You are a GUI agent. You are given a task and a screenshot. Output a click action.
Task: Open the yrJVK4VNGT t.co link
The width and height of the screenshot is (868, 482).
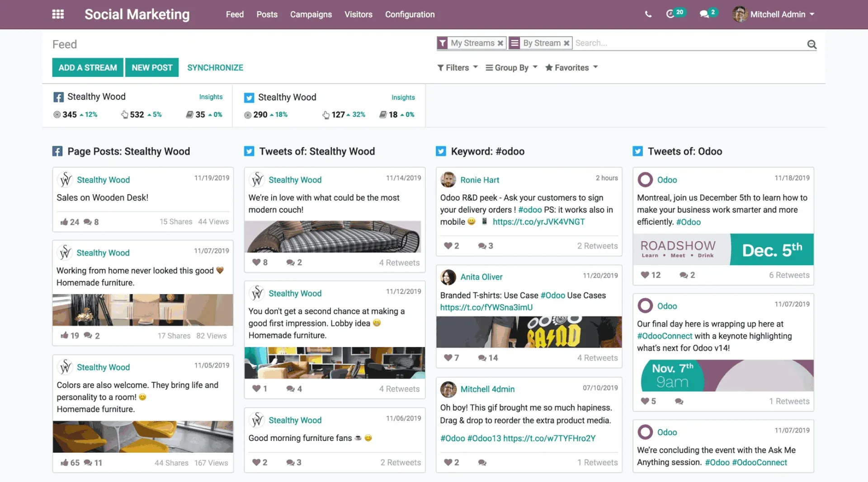pyautogui.click(x=538, y=222)
